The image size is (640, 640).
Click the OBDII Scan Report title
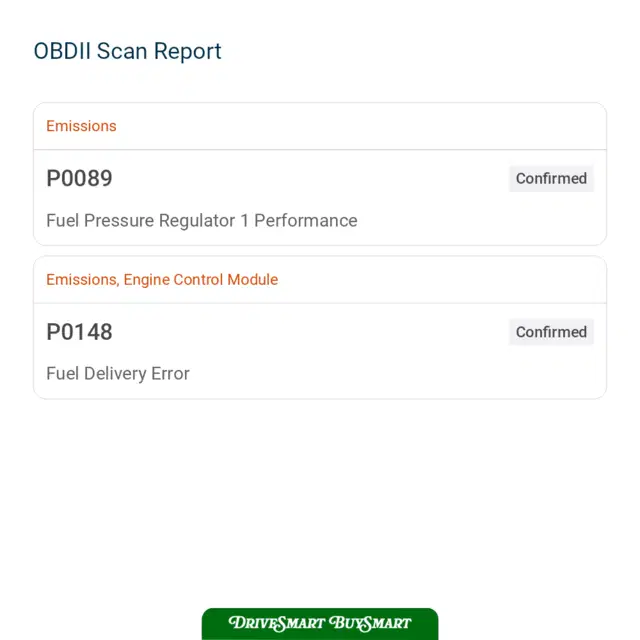127,51
